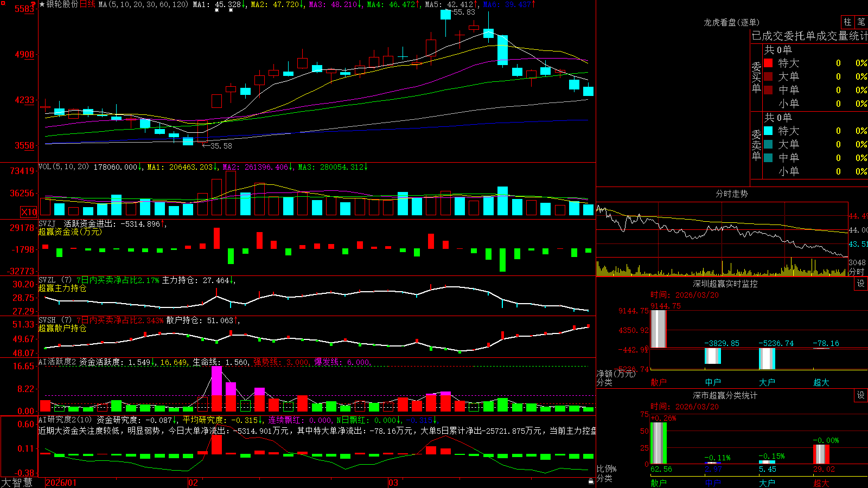
Task: Click the dark red 大单 buy-order swatch
Action: coord(768,76)
